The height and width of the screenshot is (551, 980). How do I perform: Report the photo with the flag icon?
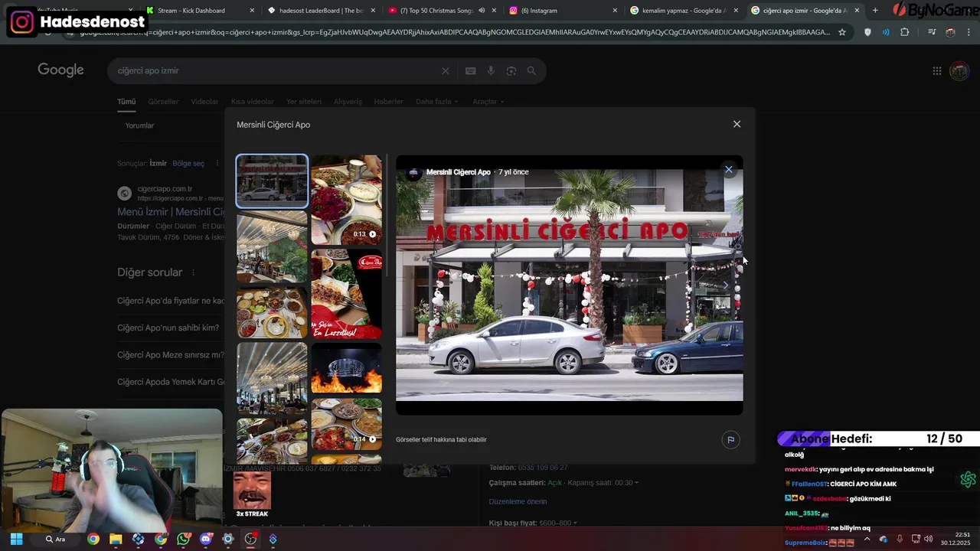point(730,439)
